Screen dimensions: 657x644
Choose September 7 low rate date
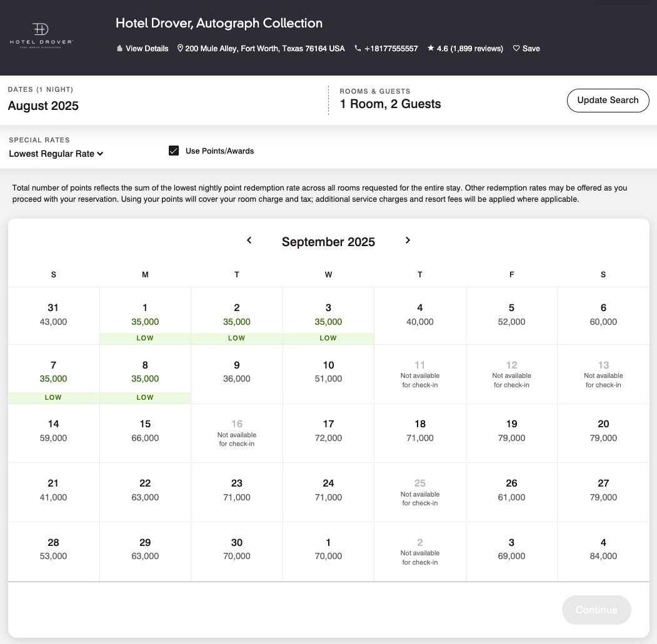pyautogui.click(x=54, y=374)
